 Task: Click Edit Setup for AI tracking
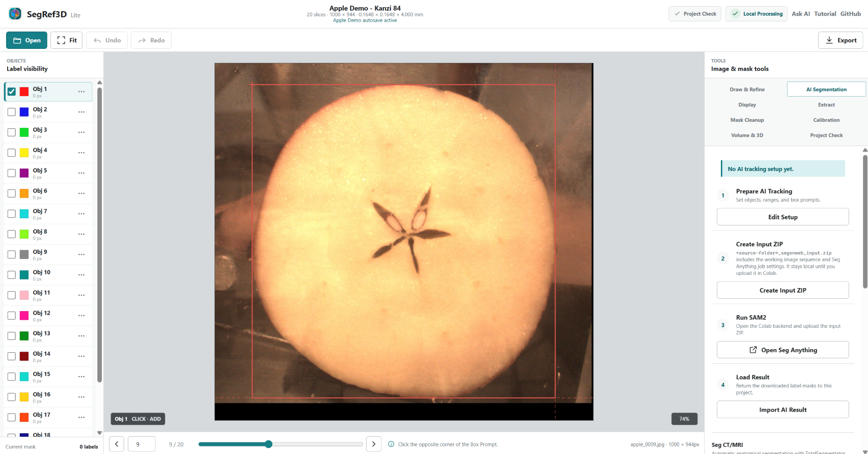[782, 217]
